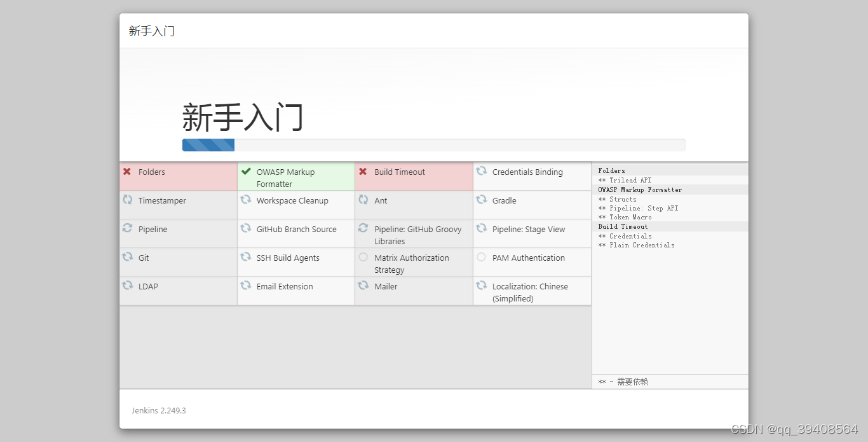Click the spinner icon beside Credentials Binding
Viewport: 868px width, 442px height.
(x=481, y=171)
